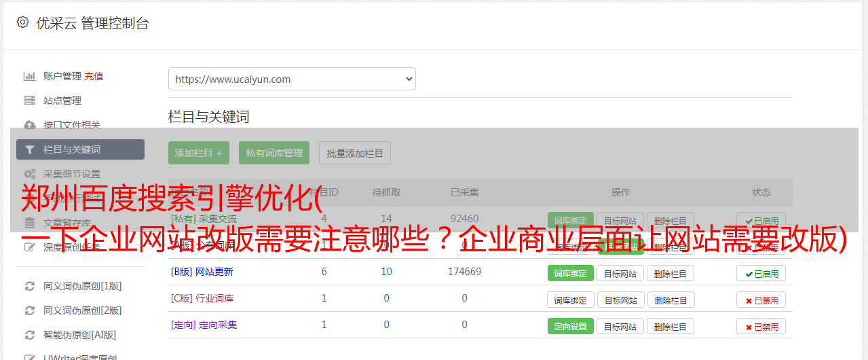Click 定向设置 for [定向] 定向采集

tap(571, 326)
